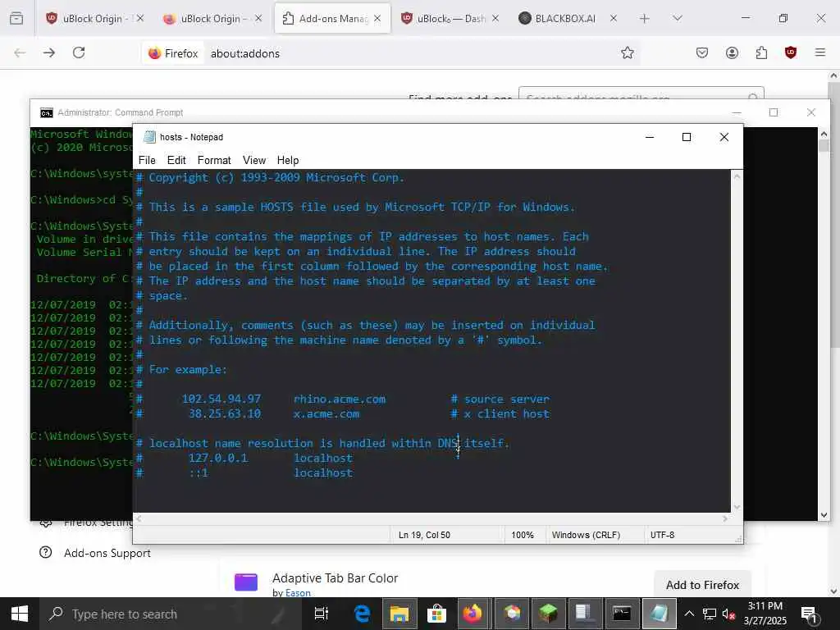
Task: Close the Add-ons Manager tab
Action: coord(377,18)
